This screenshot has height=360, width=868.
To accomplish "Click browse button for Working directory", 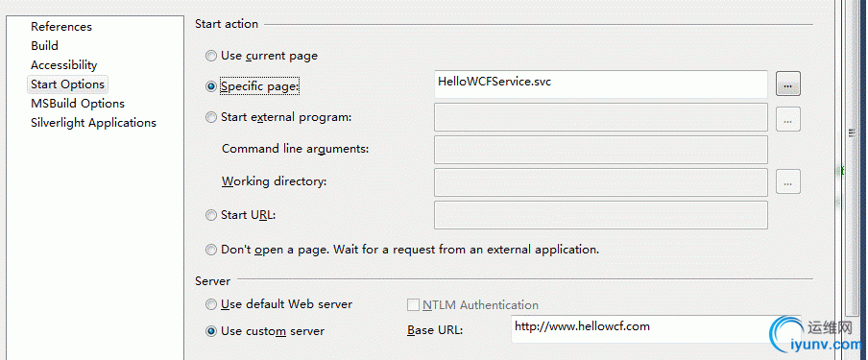I will pyautogui.click(x=787, y=181).
